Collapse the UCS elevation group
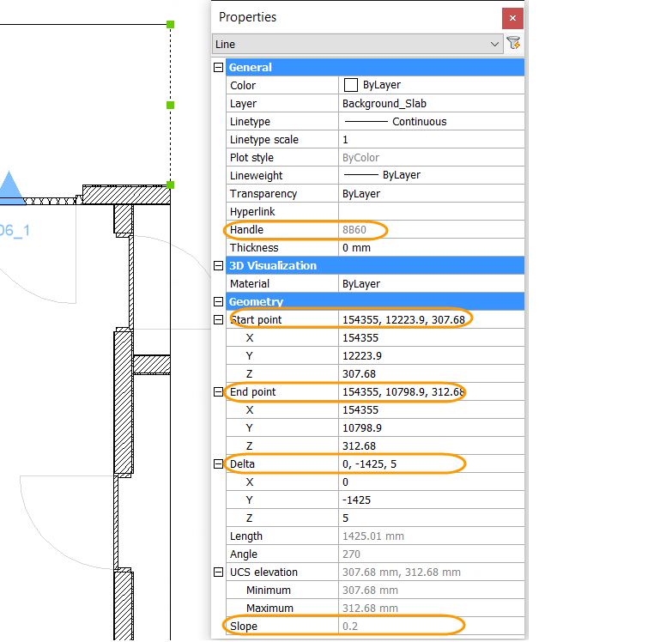The width and height of the screenshot is (672, 642). [218, 572]
